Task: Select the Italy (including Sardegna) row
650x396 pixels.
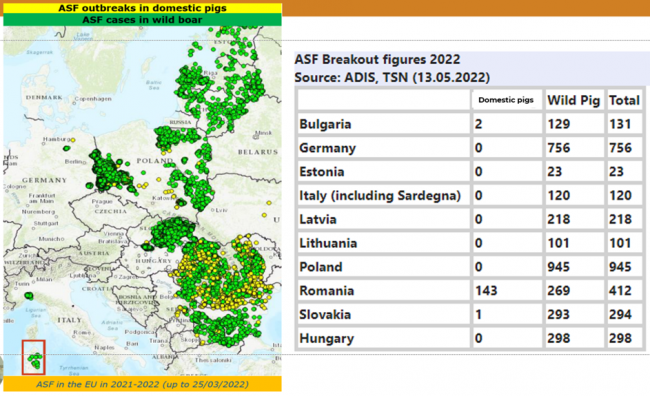Action: [470, 195]
